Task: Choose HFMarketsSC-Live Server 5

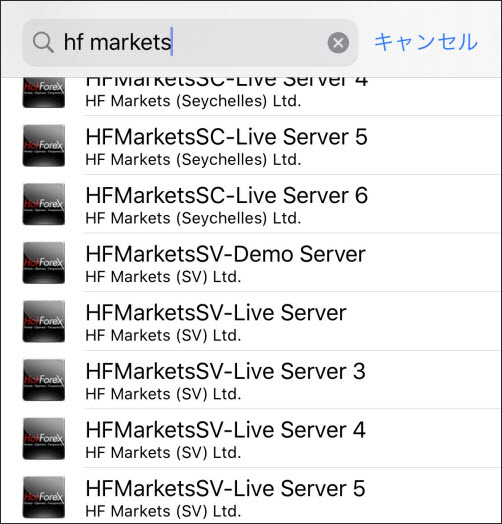Action: click(x=251, y=146)
